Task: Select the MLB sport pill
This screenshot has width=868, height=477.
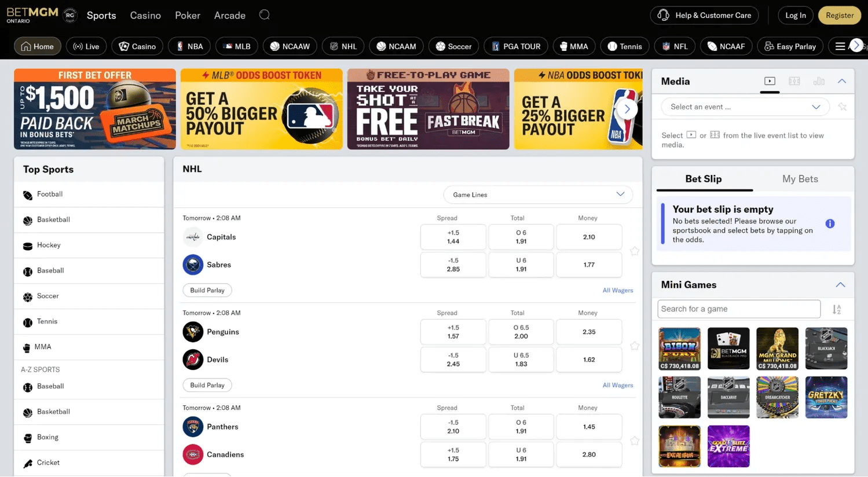Action: coord(237,46)
